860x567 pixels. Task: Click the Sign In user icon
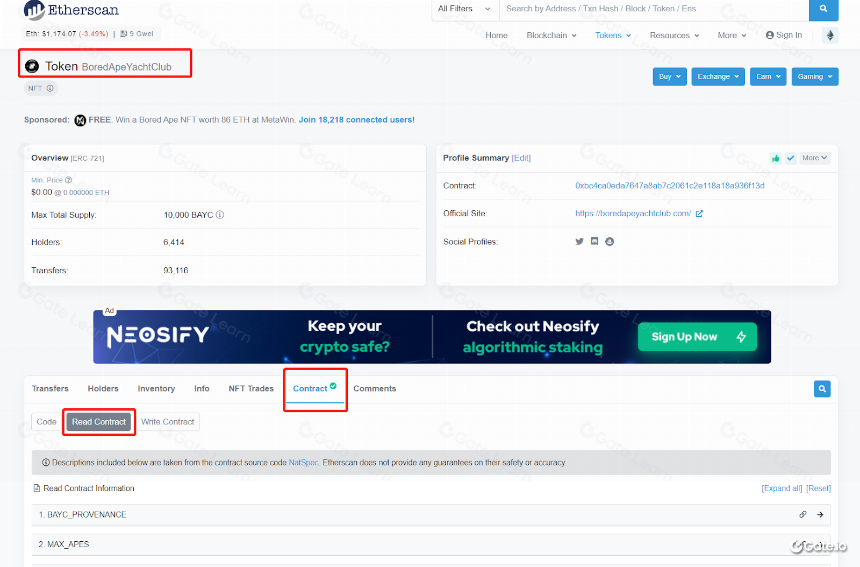(x=770, y=35)
